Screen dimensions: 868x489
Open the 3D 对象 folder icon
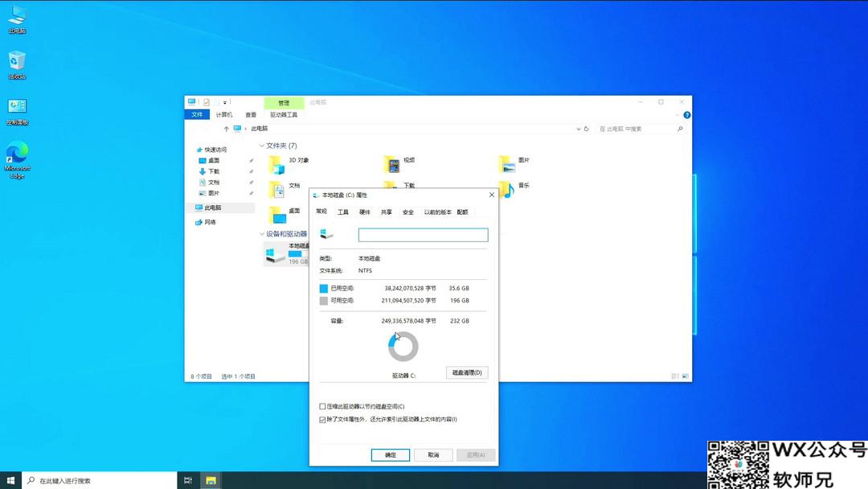tap(277, 165)
